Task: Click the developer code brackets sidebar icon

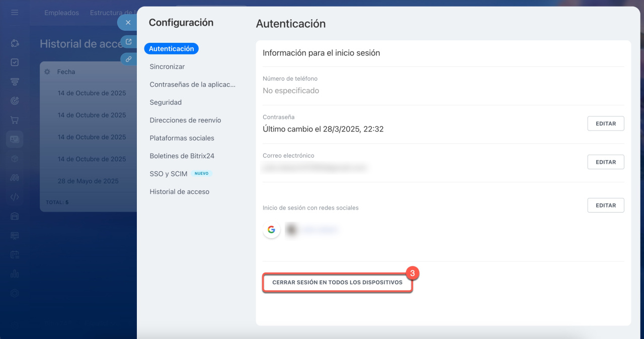Action: coord(15,197)
